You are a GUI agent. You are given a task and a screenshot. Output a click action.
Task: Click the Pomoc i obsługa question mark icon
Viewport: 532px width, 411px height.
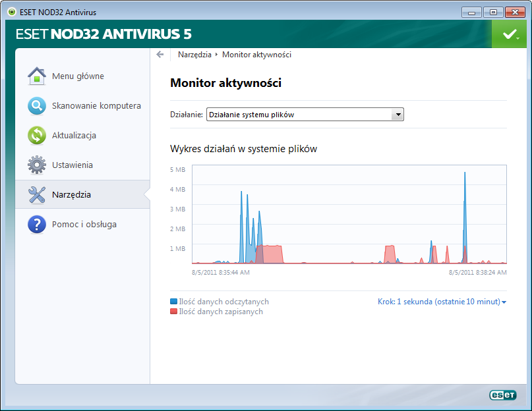point(37,224)
